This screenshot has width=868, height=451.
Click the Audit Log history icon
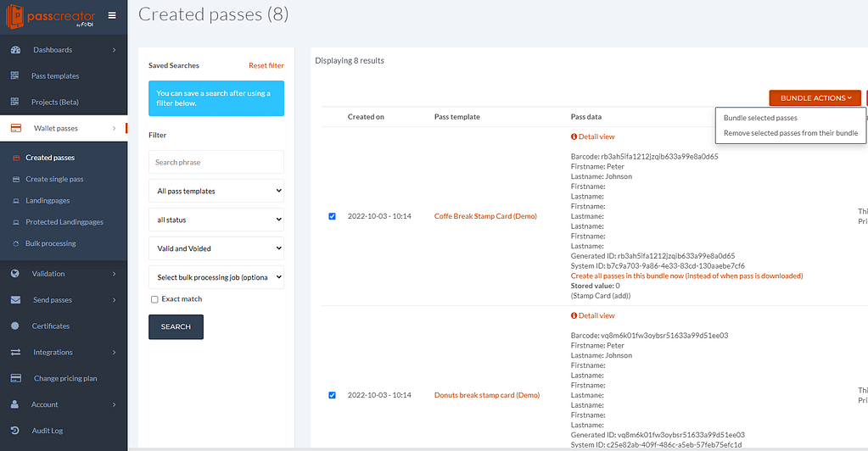(x=15, y=431)
